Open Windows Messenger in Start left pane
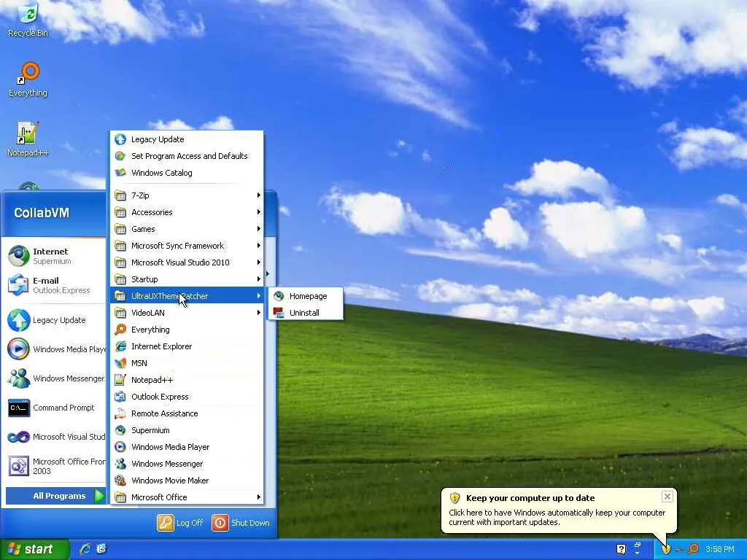 pyautogui.click(x=55, y=378)
